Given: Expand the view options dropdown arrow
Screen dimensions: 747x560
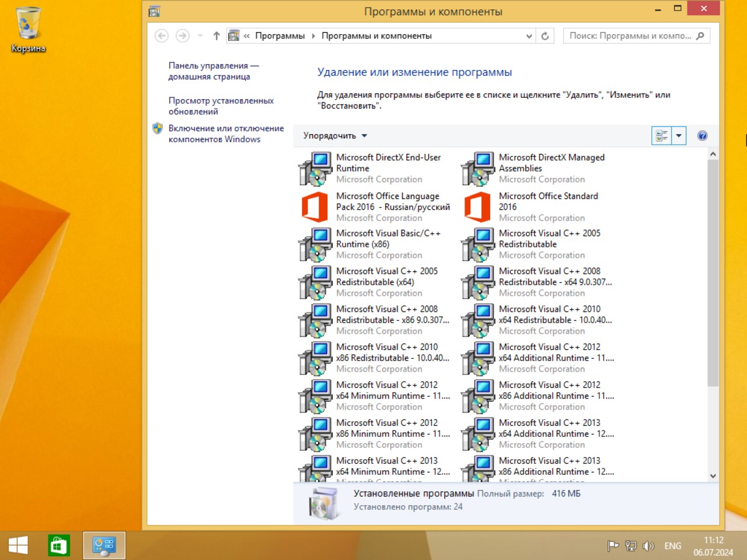Looking at the screenshot, I should coord(679,136).
